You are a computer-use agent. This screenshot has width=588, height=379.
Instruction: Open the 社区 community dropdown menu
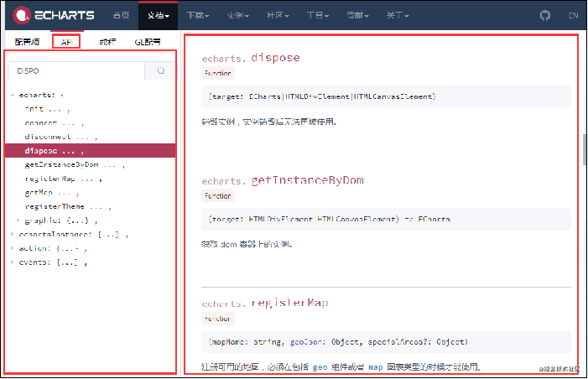point(278,15)
